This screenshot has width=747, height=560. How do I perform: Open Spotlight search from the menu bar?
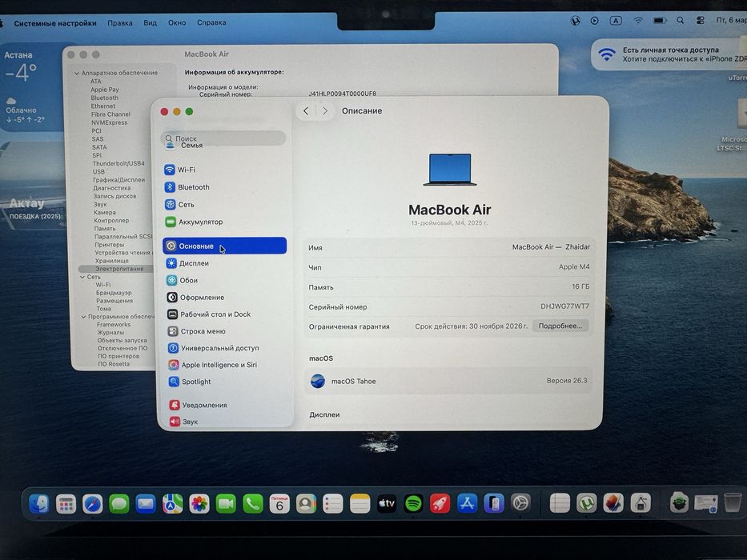click(x=681, y=21)
